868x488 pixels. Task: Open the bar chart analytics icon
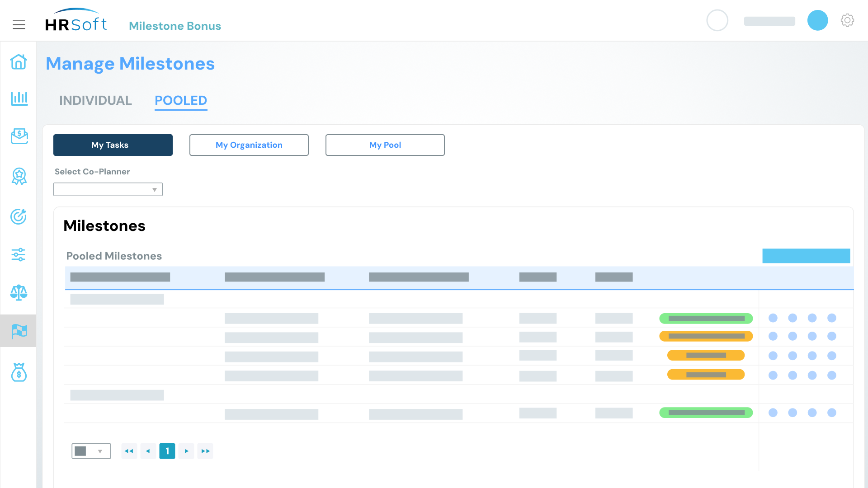[x=19, y=98]
